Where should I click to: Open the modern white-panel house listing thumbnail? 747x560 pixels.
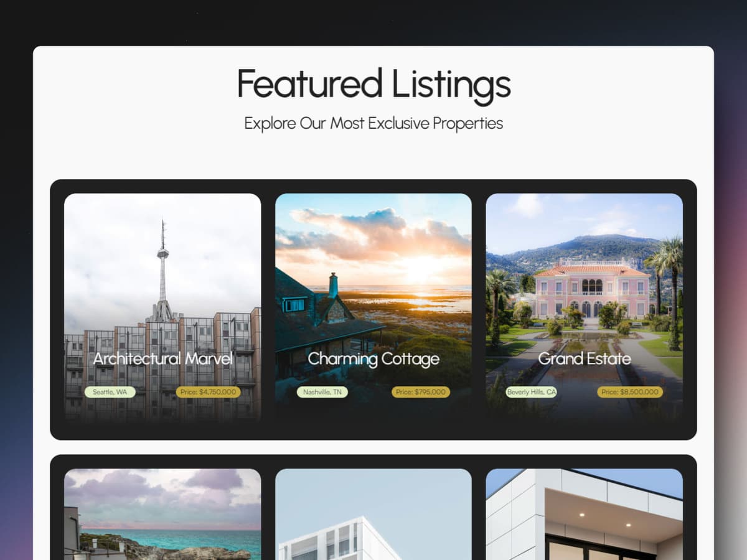585,514
